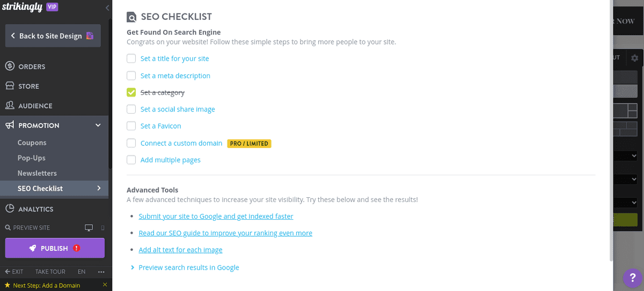Click the purple Publish button
644x291 pixels.
[55, 248]
